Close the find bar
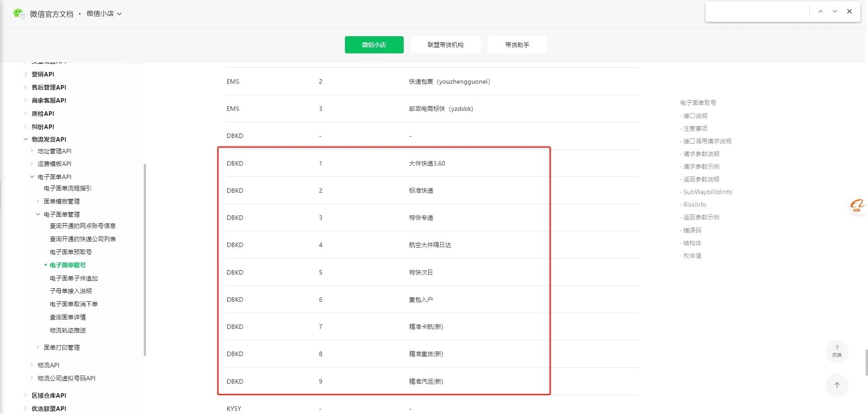 click(849, 11)
